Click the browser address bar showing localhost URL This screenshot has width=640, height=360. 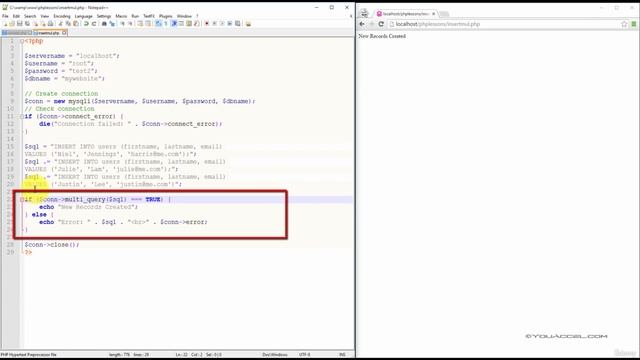tap(504, 24)
